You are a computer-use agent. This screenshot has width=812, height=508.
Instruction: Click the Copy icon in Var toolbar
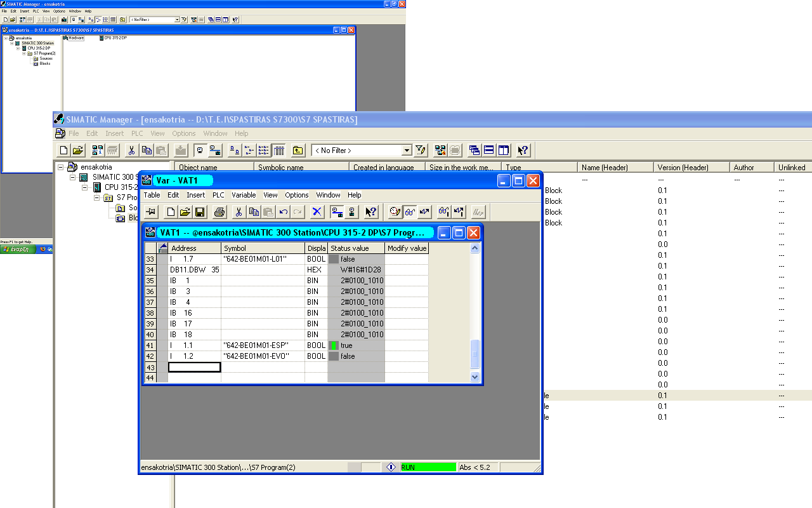pyautogui.click(x=254, y=211)
